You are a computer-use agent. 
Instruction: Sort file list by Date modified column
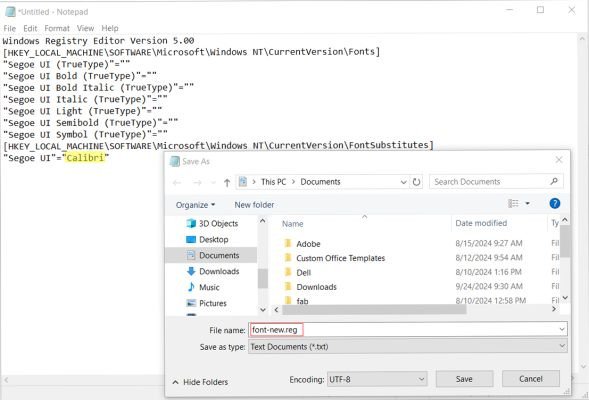pos(481,223)
